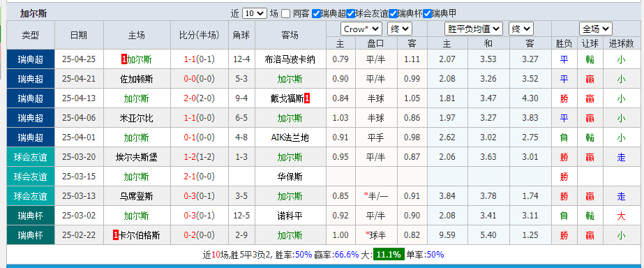Click the 加尔斯 team title
The height and width of the screenshot is (268, 644).
tap(33, 13)
